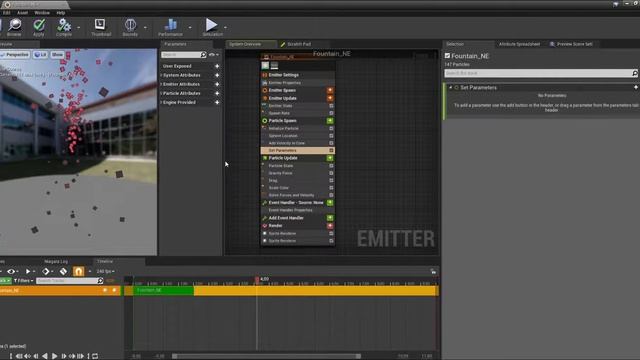Click the timeline horizontal range scrollbar
This screenshot has height=360, width=640.
(x=267, y=356)
